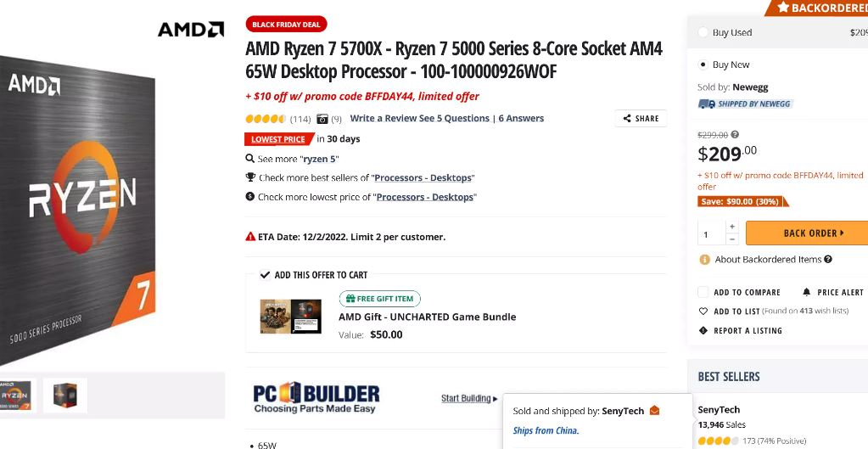Select the Buy Used radio option
Viewport: 868px width, 449px height.
coord(703,32)
